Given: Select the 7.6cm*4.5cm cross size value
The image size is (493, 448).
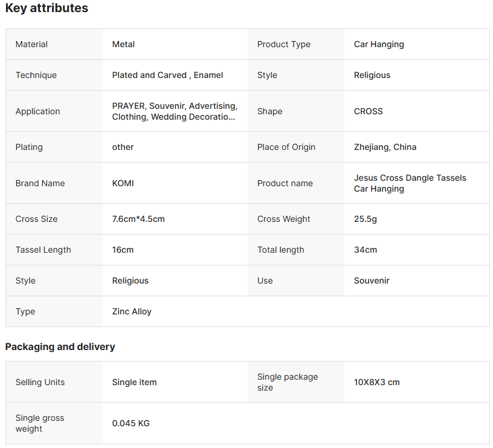Looking at the screenshot, I should (x=138, y=219).
